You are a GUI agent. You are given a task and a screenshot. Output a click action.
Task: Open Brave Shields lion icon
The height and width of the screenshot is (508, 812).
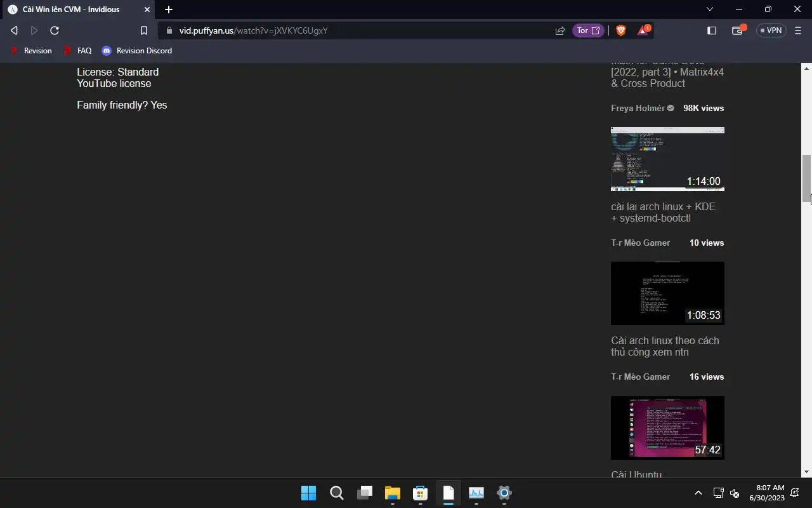click(x=621, y=30)
